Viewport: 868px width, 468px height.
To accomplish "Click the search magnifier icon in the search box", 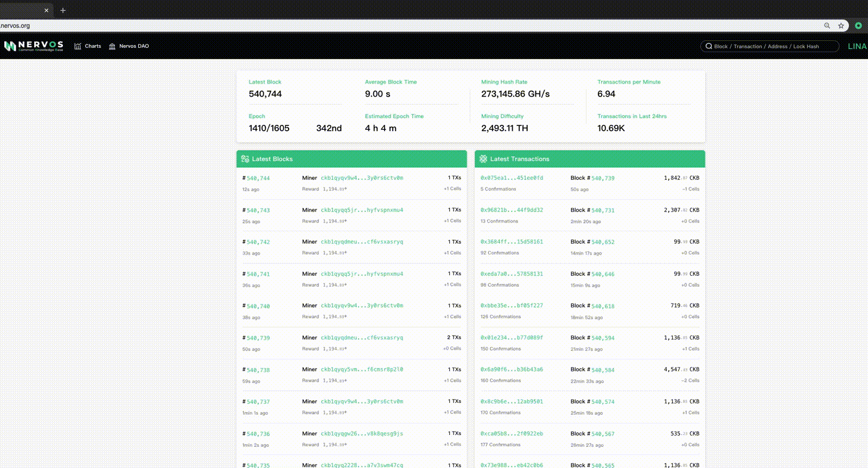I will 709,46.
